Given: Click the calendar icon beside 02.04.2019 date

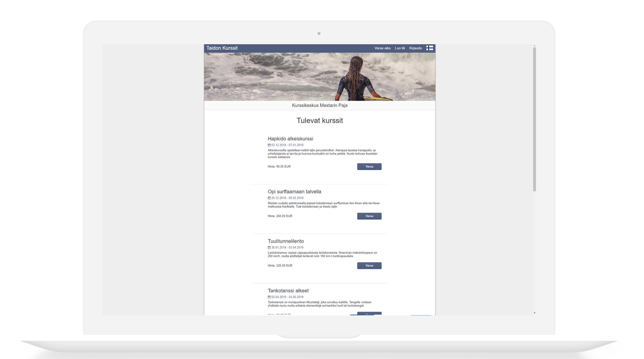Looking at the screenshot, I should click(269, 297).
